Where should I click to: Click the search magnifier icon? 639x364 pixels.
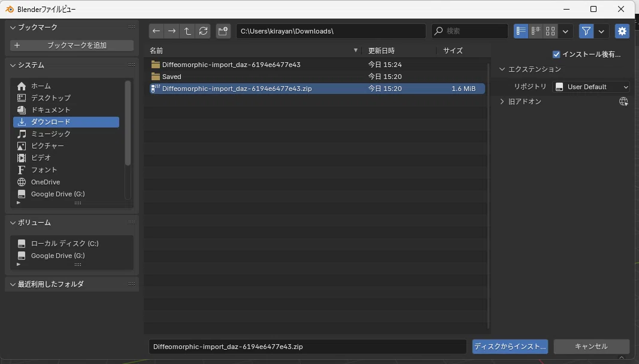(438, 31)
